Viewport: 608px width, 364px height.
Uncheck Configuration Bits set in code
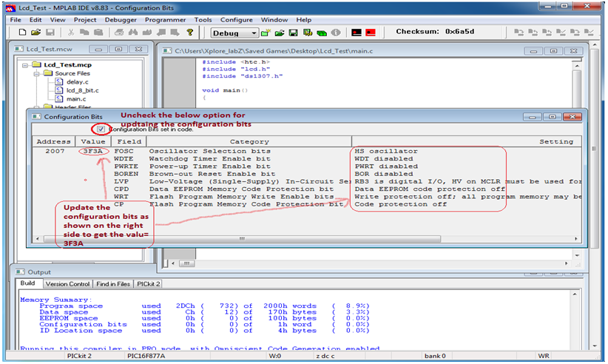point(101,129)
